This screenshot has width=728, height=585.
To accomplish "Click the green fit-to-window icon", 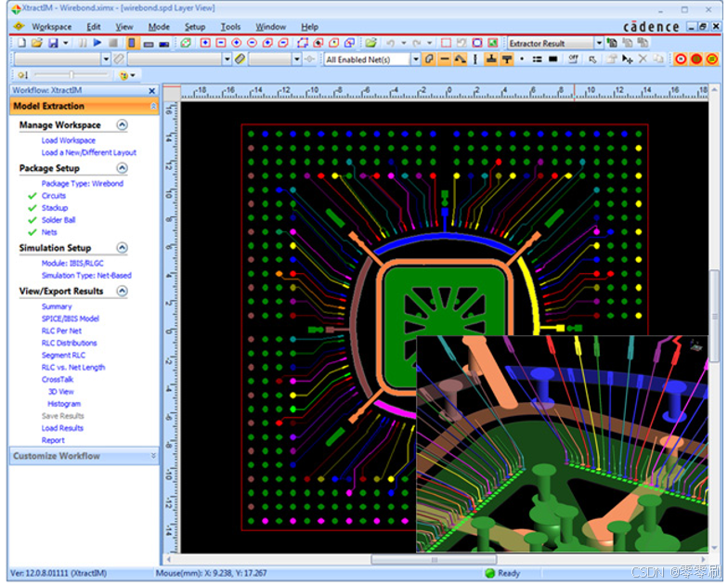I will click(x=492, y=43).
